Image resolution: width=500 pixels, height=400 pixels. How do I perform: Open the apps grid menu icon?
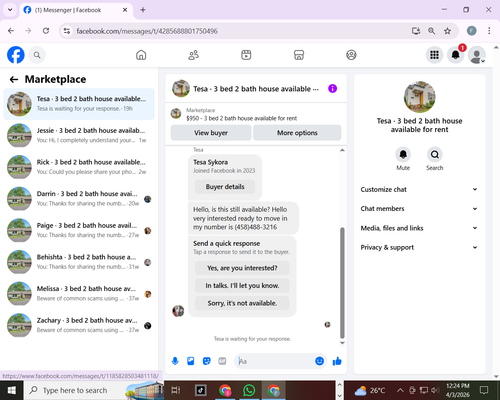coord(434,55)
